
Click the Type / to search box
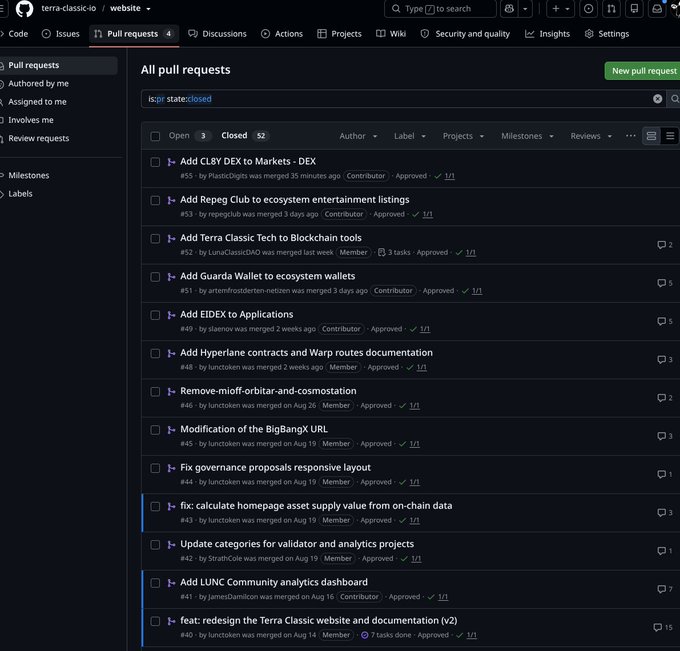[440, 9]
